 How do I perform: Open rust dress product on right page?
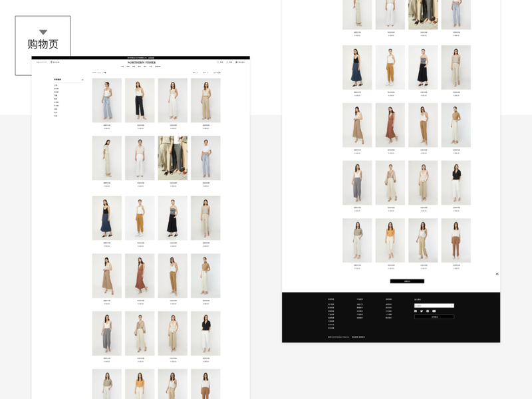(390, 125)
